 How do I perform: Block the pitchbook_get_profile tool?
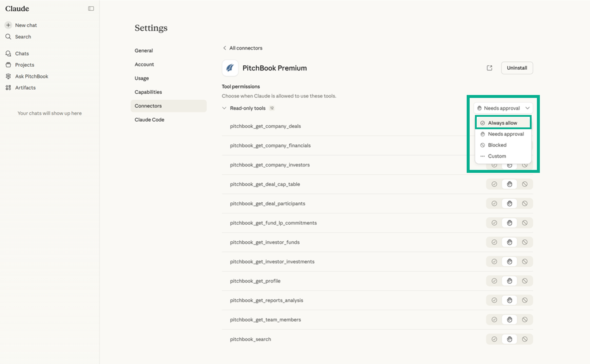(x=525, y=281)
